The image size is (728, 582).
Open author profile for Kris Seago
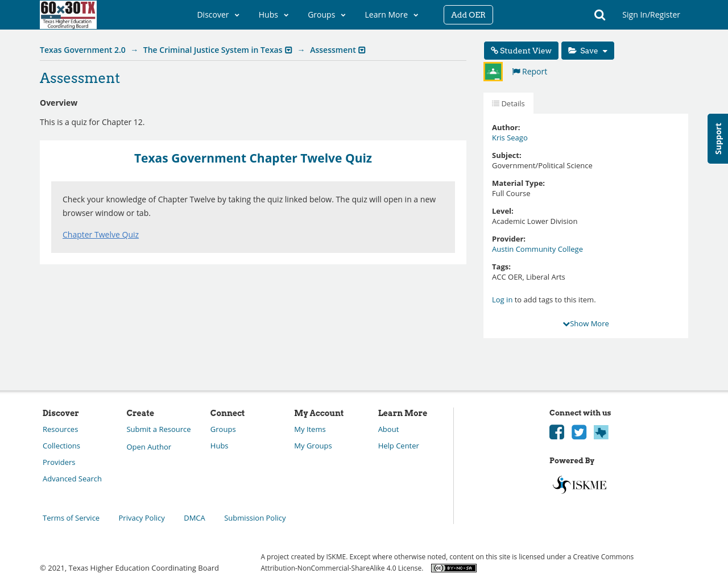tap(510, 136)
